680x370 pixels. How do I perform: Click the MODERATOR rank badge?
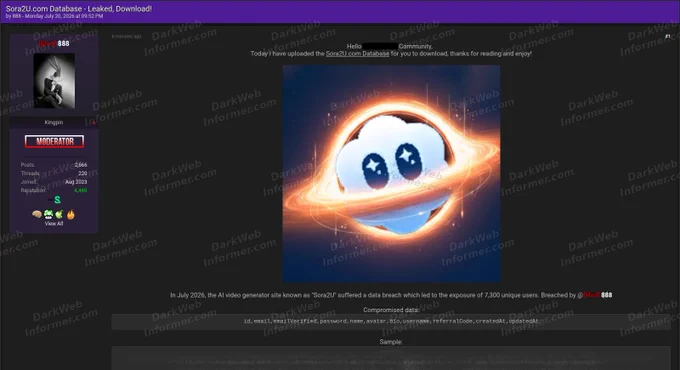pyautogui.click(x=54, y=141)
